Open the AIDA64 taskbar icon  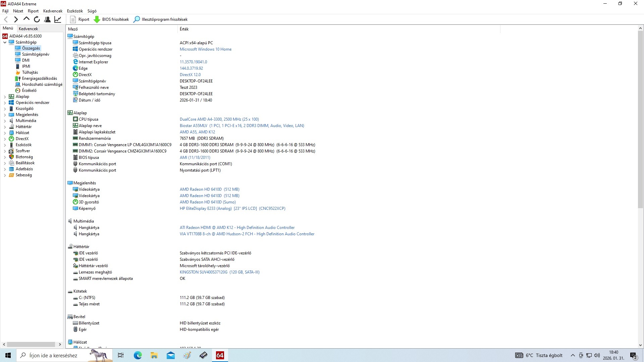click(220, 355)
